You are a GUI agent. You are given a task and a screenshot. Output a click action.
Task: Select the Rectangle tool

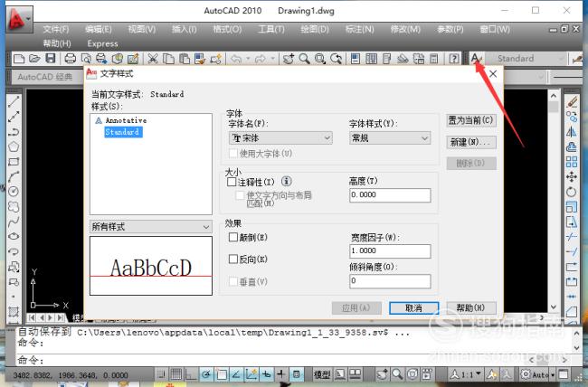[14, 162]
